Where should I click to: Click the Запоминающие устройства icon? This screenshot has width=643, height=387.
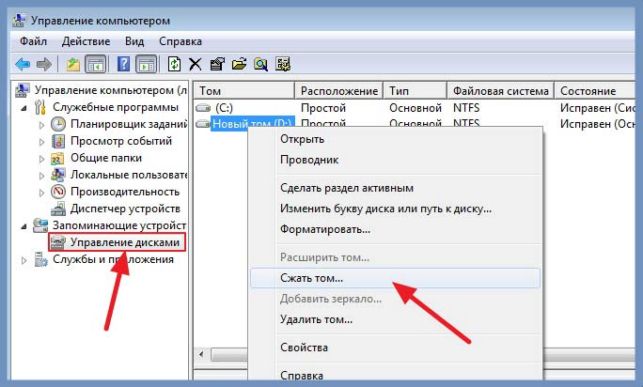(41, 225)
